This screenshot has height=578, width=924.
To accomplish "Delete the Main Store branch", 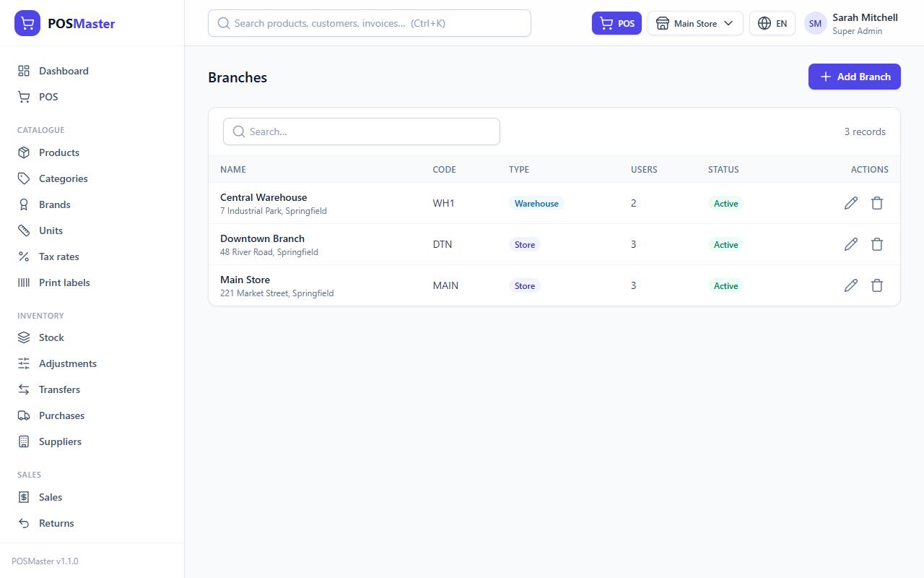I will pos(877,285).
